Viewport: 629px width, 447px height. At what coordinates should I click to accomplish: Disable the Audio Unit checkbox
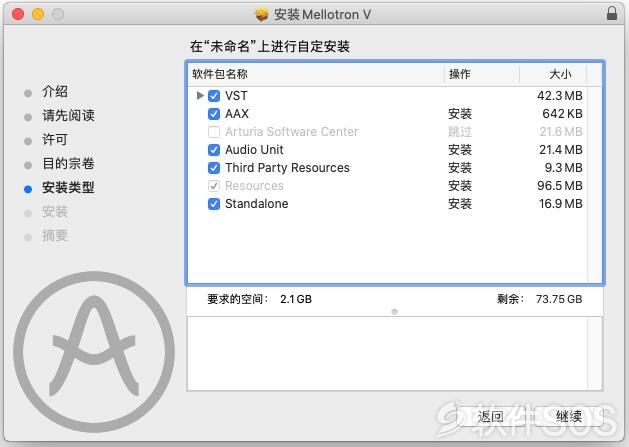pos(214,150)
